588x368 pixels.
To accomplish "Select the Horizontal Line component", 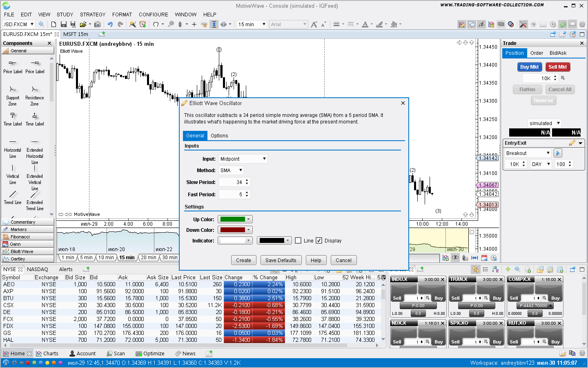I will 13,147.
